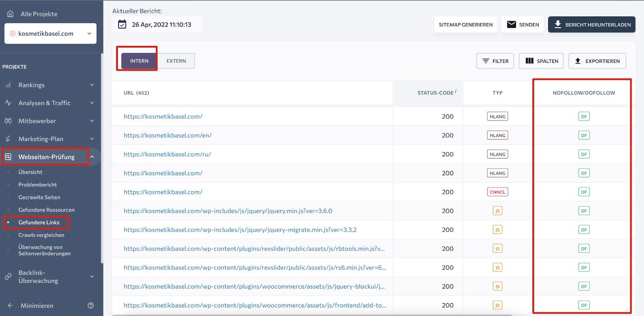Open Überwachung von Seitenveränderungen
Viewport: 644px width, 316px height.
(x=44, y=250)
